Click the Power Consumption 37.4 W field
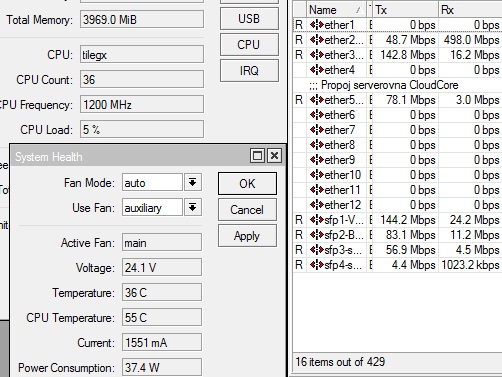This screenshot has height=377, width=502. coord(162,367)
